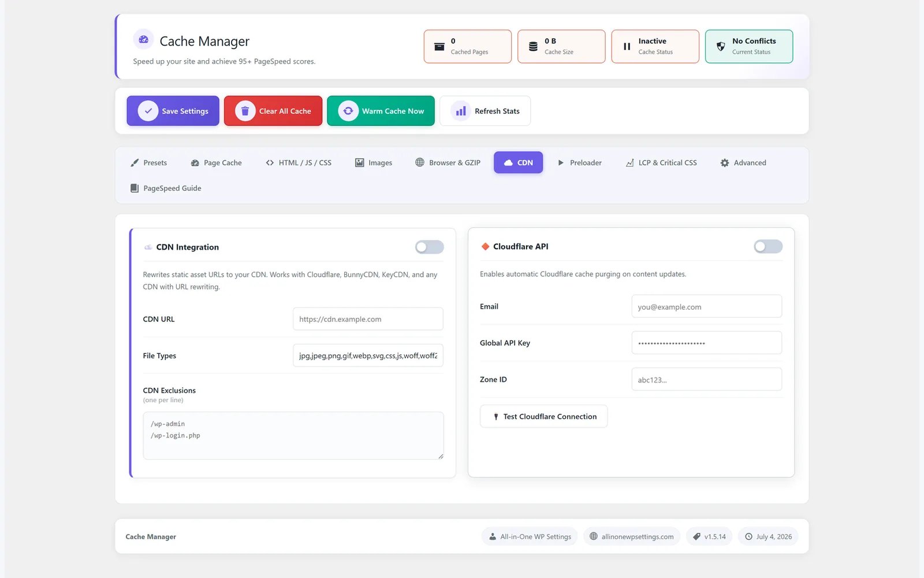Screen dimensions: 924x578
Task: Click the Cache Status pause icon
Action: pyautogui.click(x=627, y=46)
